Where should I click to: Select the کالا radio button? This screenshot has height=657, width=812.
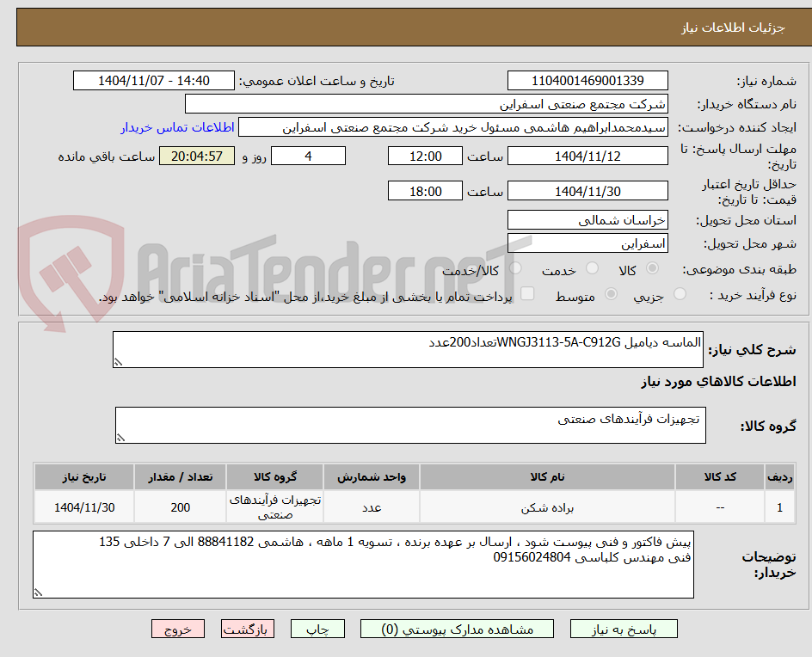coord(653,268)
